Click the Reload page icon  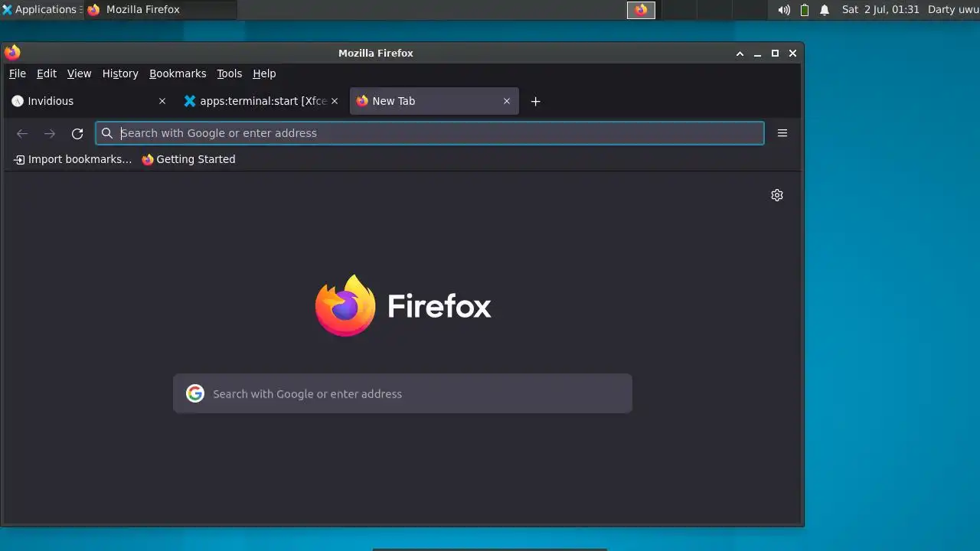pos(77,133)
